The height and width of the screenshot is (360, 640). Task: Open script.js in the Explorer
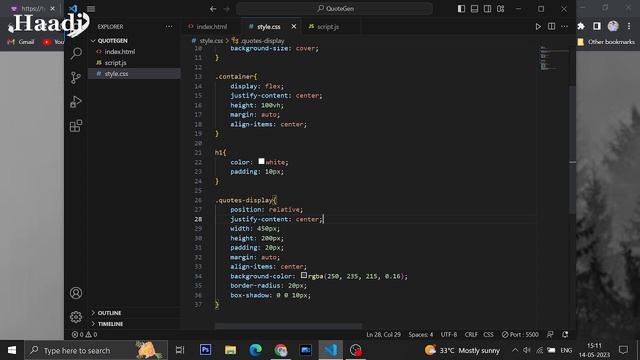(116, 63)
